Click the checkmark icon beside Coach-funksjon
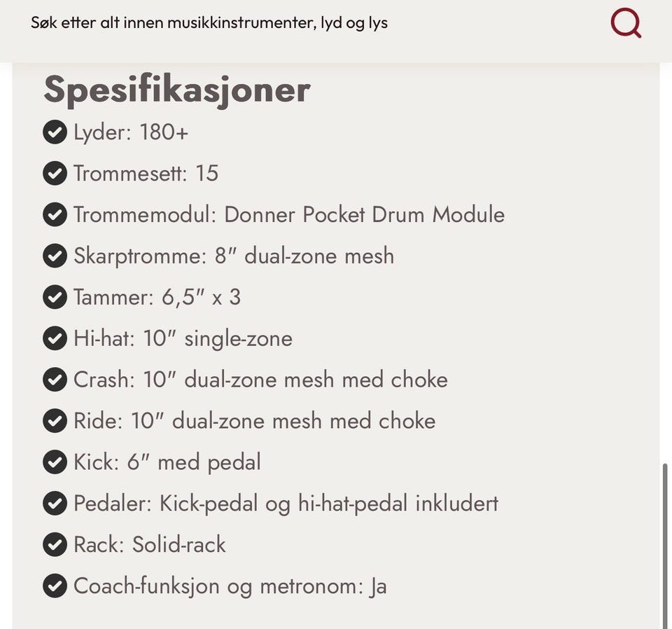672x629 pixels. pos(55,586)
